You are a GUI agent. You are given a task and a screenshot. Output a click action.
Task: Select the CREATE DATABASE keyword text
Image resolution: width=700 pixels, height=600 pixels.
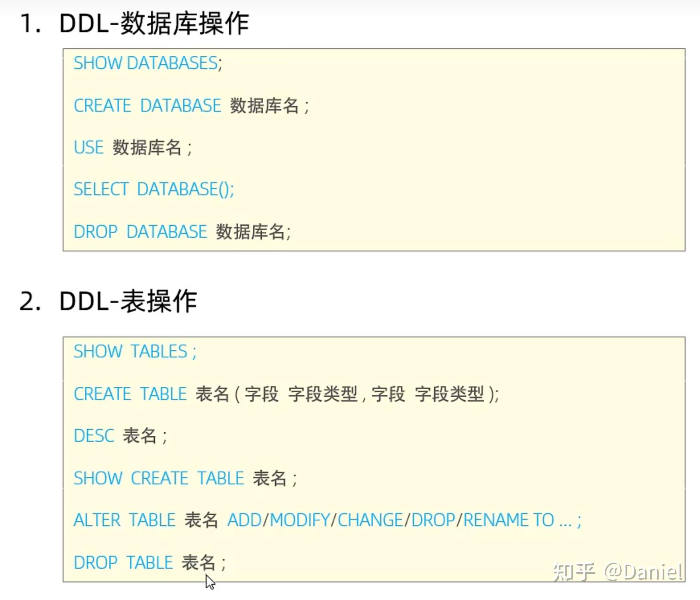pyautogui.click(x=147, y=106)
